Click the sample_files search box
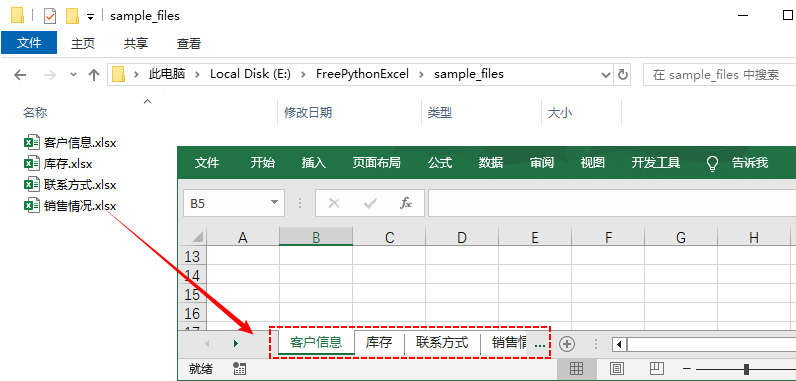The image size is (796, 381). coord(719,75)
